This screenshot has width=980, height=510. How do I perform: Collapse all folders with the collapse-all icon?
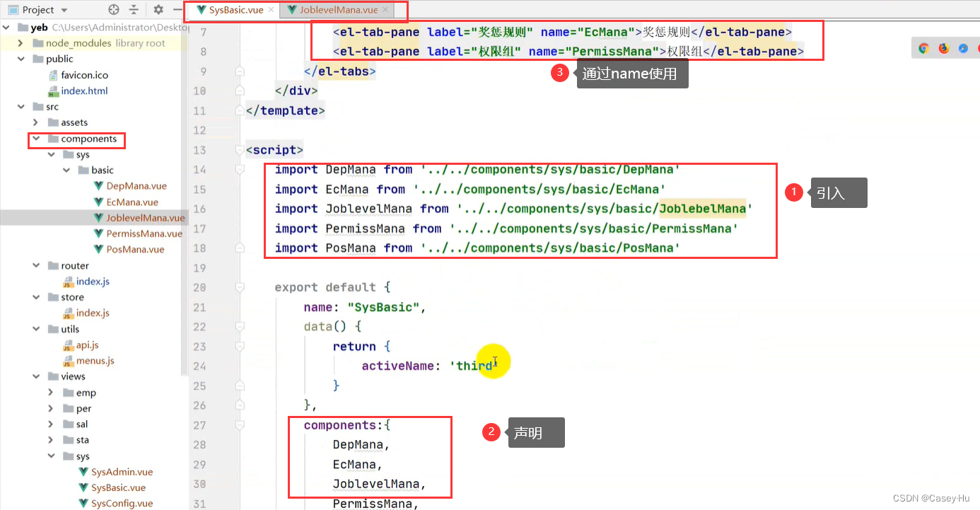(x=134, y=10)
